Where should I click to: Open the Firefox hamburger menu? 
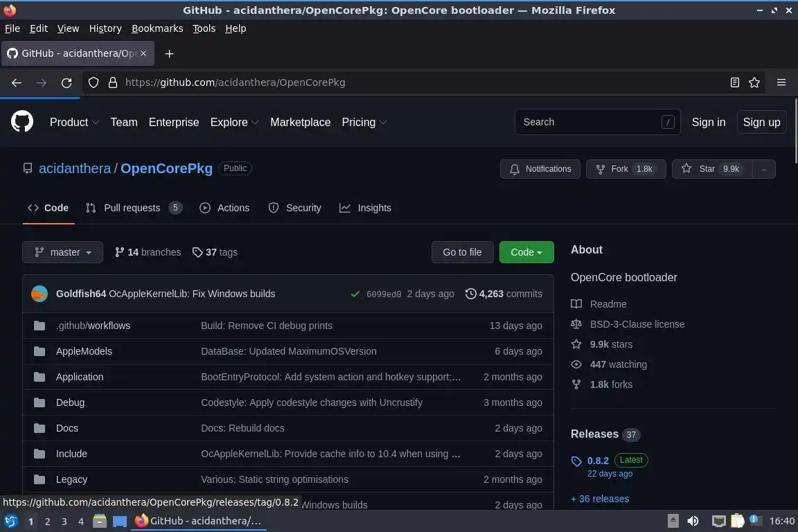pos(781,82)
